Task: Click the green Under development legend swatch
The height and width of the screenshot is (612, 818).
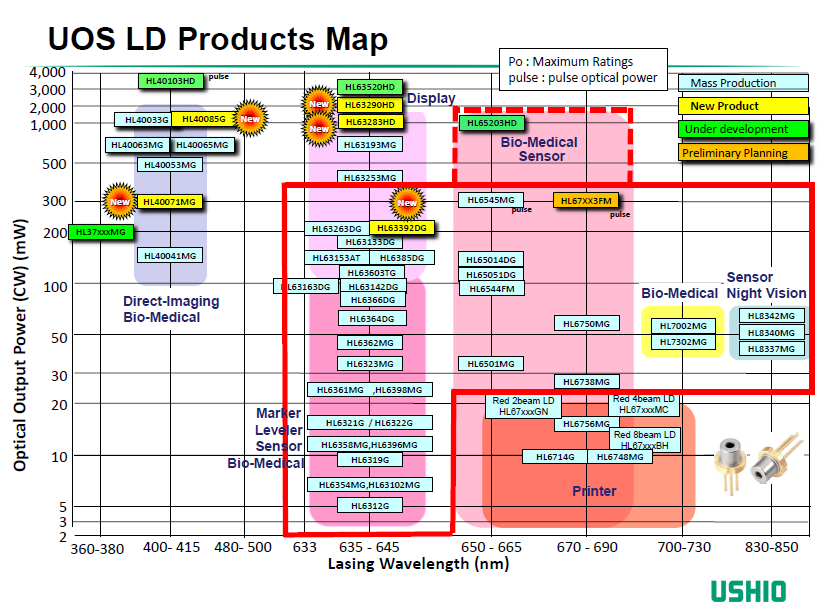Action: (743, 129)
